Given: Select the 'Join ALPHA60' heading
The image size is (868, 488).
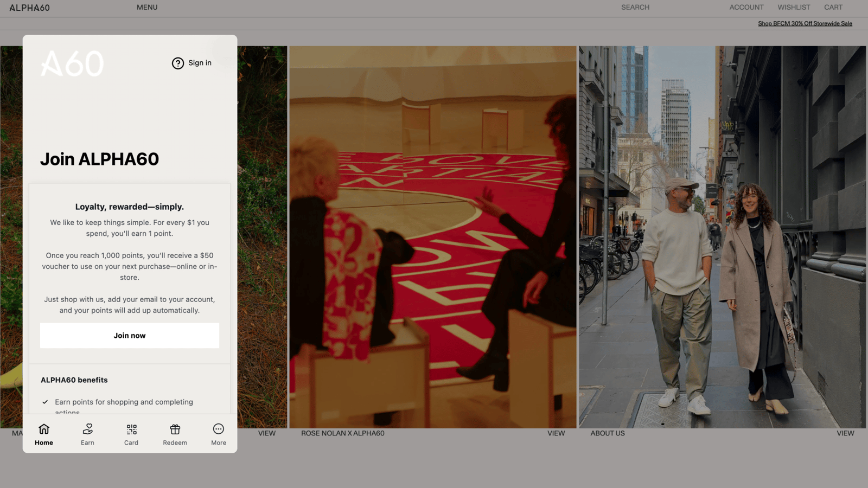Looking at the screenshot, I should (99, 159).
